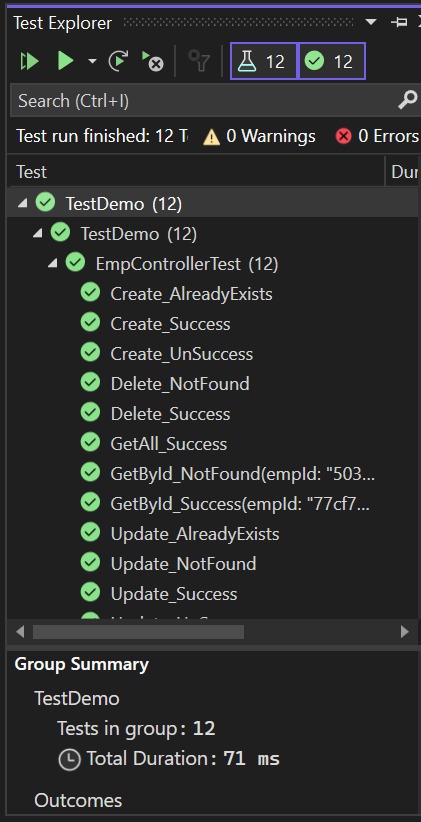Image resolution: width=421 pixels, height=822 pixels.
Task: Collapse the EmpControllerTest (12) node
Action: 52,264
